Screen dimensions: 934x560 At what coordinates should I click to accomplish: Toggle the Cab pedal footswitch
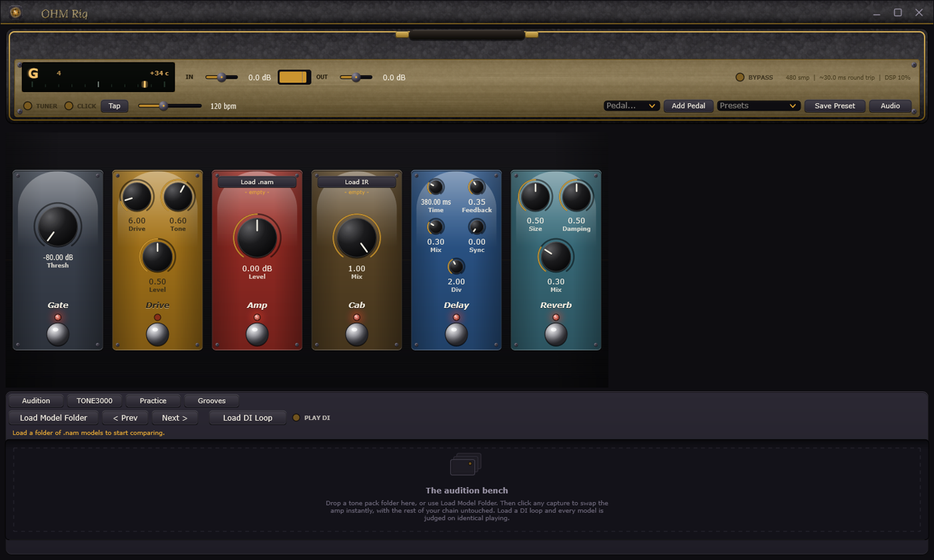[356, 335]
